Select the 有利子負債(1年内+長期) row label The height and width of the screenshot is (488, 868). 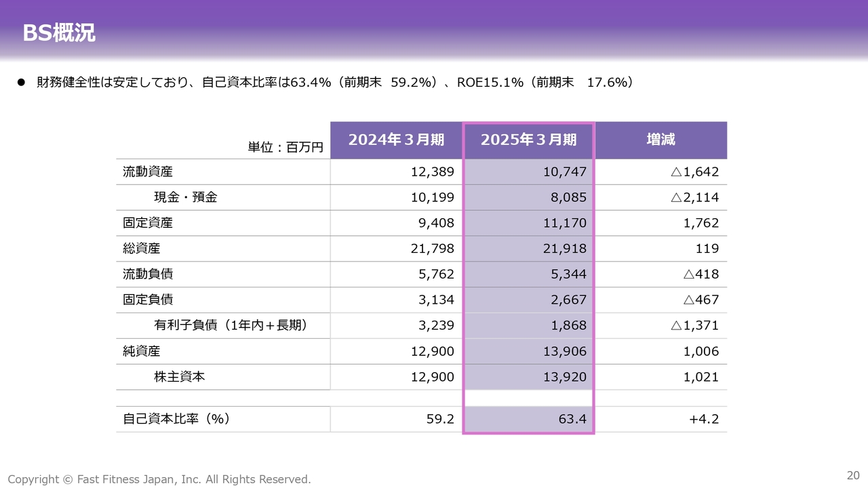pyautogui.click(x=231, y=325)
